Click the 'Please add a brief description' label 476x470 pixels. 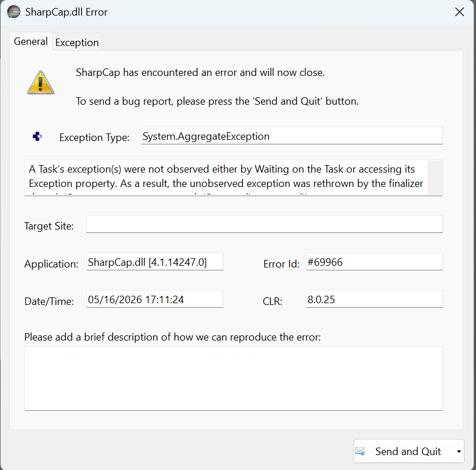coord(172,337)
